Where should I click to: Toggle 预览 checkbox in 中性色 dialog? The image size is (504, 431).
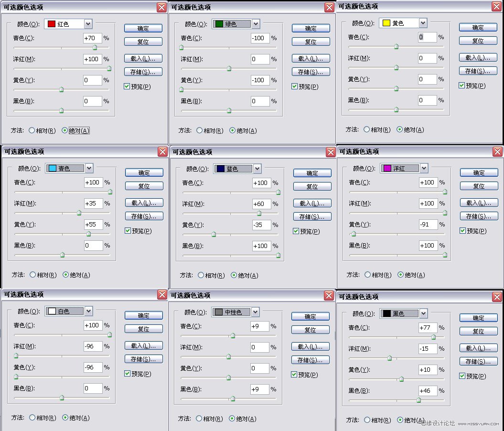294,375
